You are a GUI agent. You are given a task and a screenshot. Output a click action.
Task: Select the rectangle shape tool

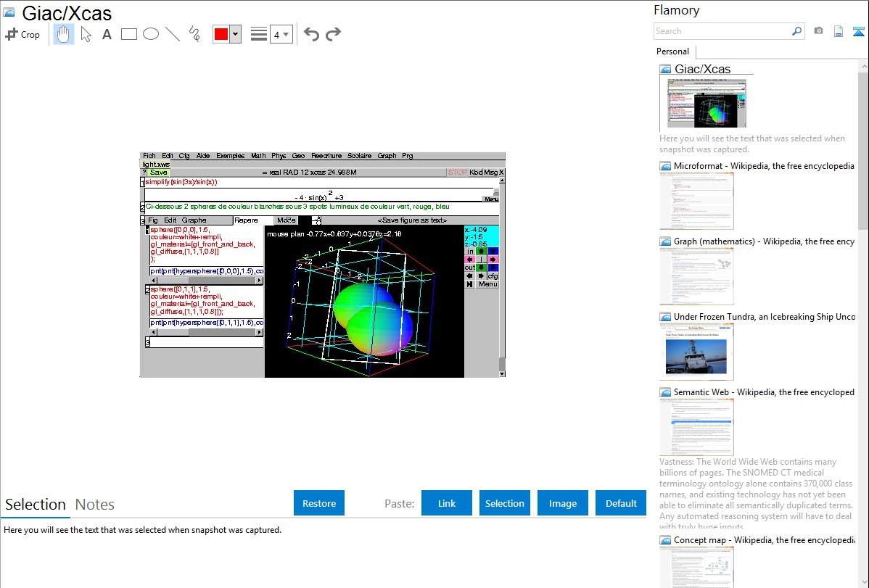(128, 34)
